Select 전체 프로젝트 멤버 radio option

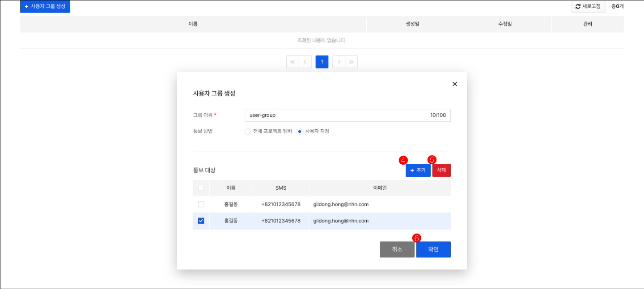tap(248, 132)
